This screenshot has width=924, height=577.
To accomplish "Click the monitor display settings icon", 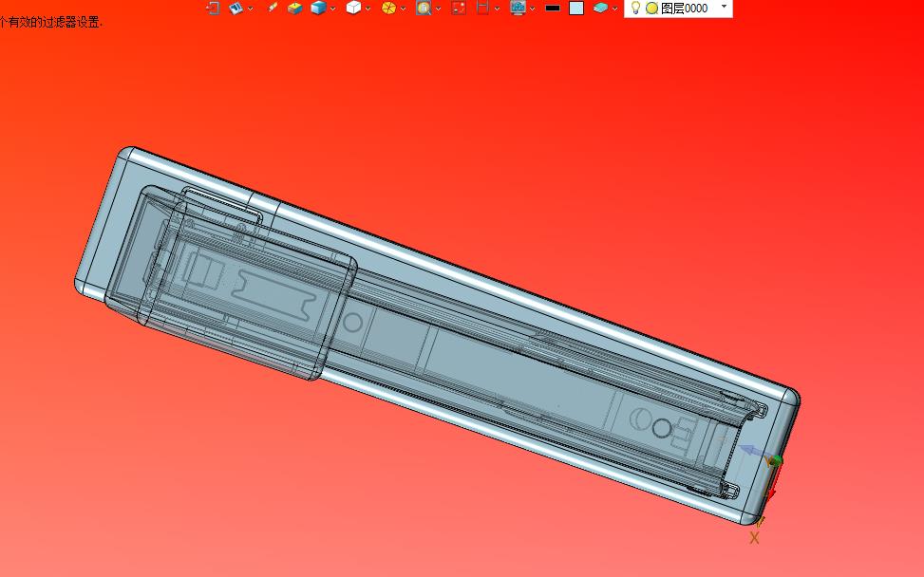I will pos(518,8).
